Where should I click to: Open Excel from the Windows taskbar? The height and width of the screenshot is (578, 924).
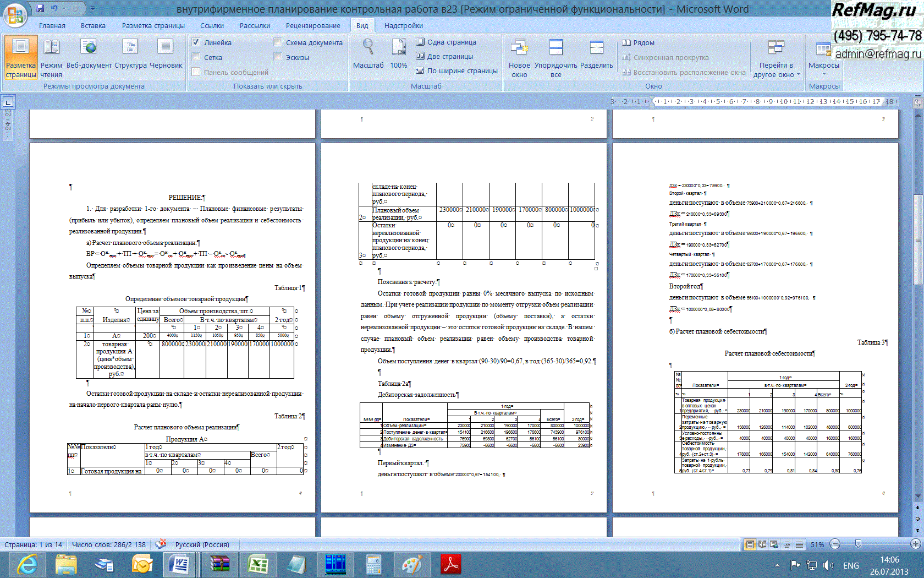tap(257, 565)
